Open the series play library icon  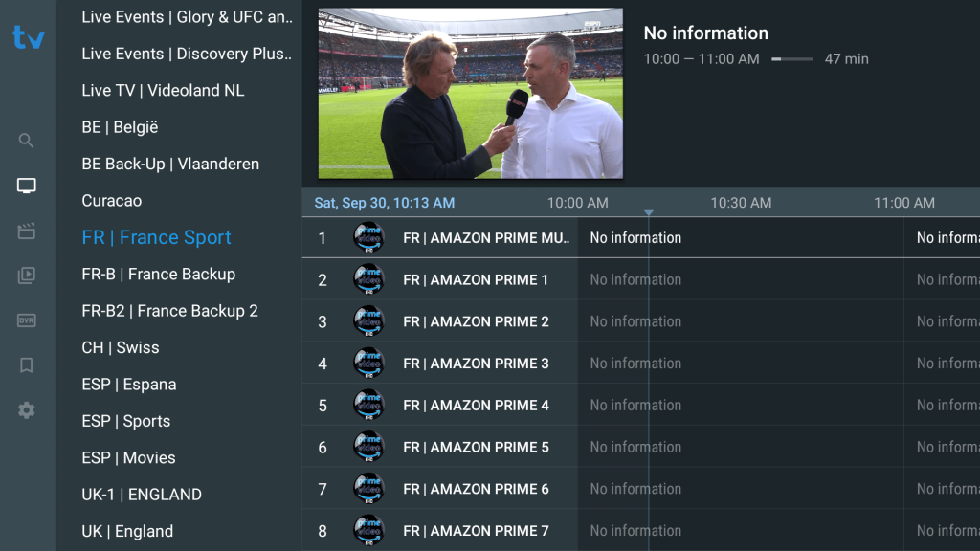click(27, 275)
